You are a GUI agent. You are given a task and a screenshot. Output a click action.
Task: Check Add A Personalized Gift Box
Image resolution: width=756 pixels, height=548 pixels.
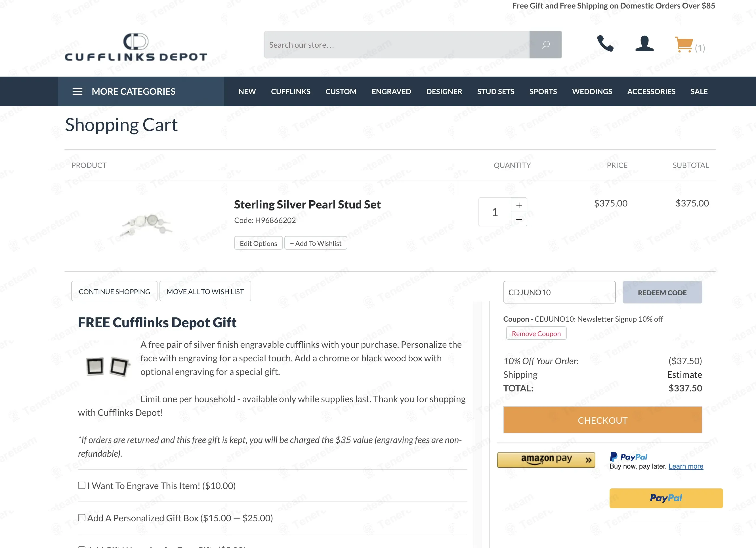coord(82,518)
